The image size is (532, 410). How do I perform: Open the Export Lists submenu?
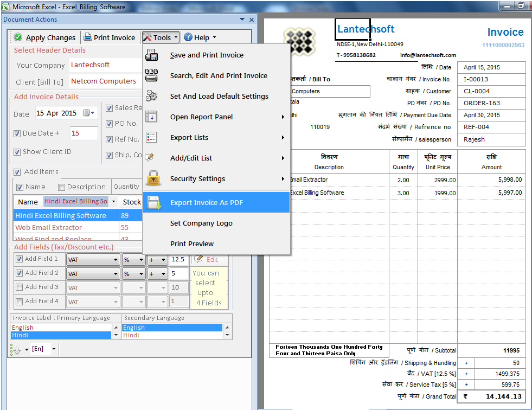(216, 137)
